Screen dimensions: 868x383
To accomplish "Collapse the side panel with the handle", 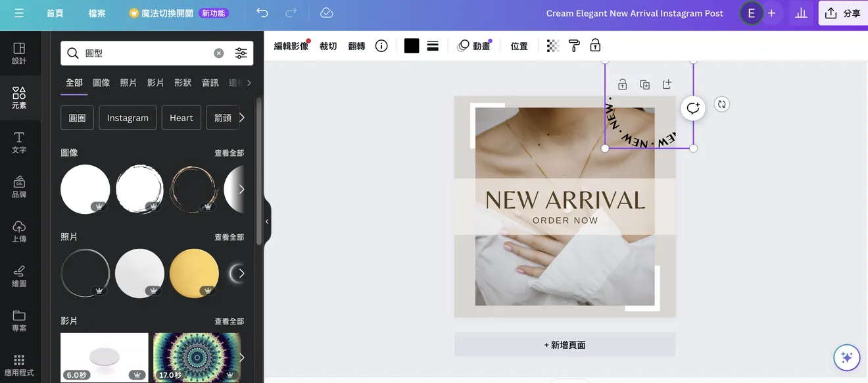I will [x=267, y=222].
